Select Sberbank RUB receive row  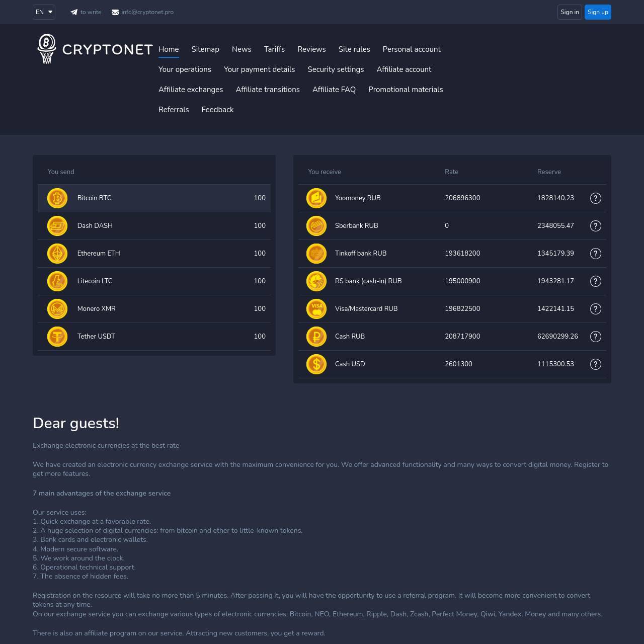(x=356, y=226)
